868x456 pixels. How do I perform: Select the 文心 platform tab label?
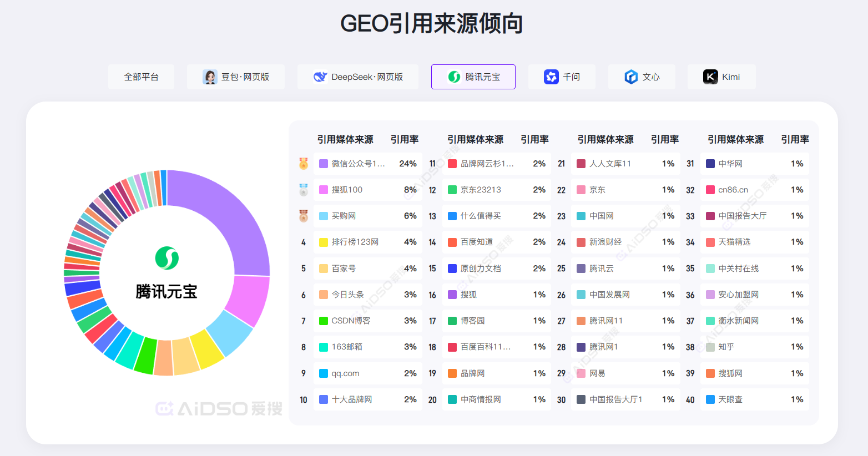[x=651, y=77]
